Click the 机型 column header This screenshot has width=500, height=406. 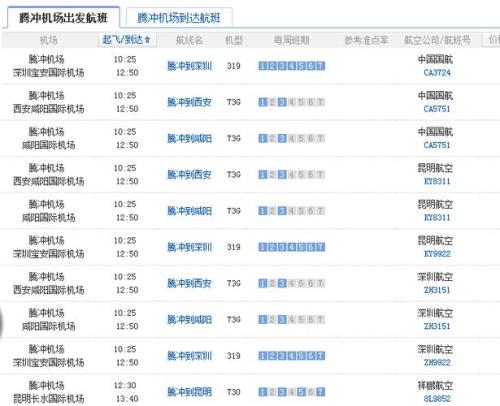coord(233,40)
